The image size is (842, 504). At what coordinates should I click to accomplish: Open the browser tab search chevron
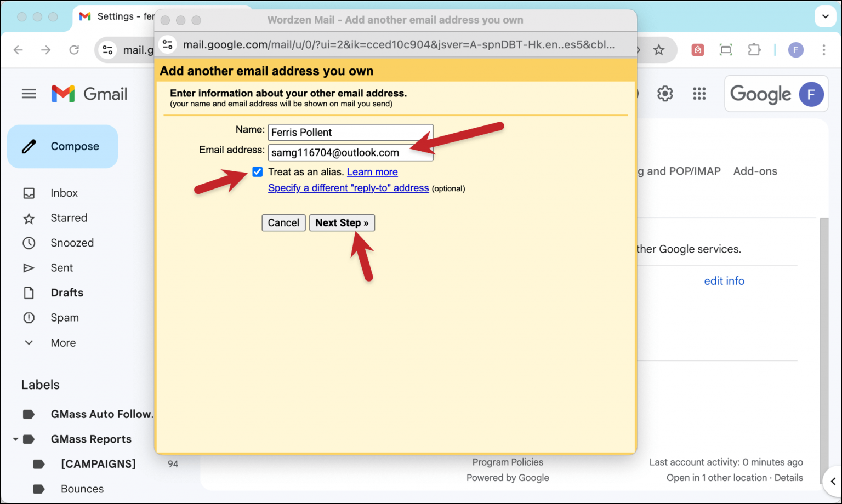pos(825,16)
